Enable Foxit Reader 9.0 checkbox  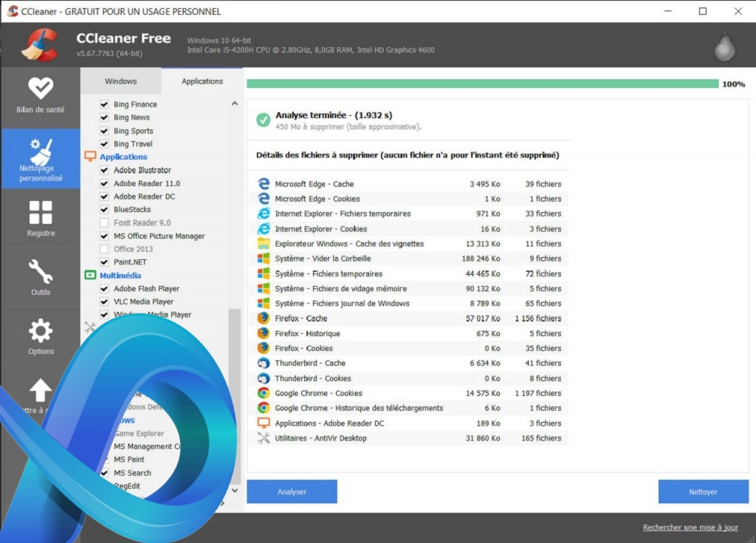pyautogui.click(x=104, y=222)
